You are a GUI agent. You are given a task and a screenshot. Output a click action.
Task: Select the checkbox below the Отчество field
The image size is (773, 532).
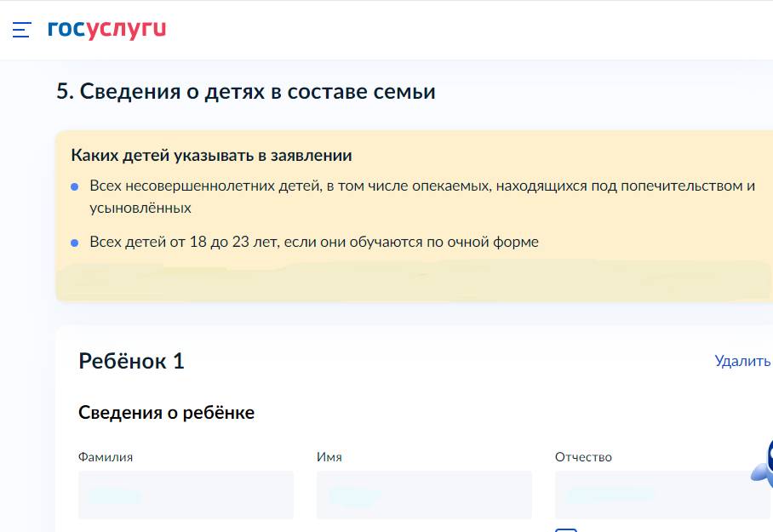click(x=564, y=529)
